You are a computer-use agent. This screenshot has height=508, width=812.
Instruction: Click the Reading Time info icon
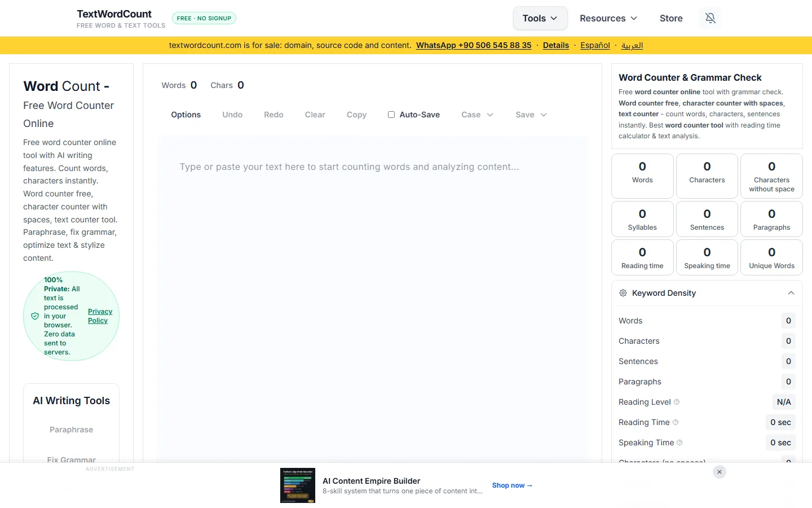pyautogui.click(x=676, y=422)
